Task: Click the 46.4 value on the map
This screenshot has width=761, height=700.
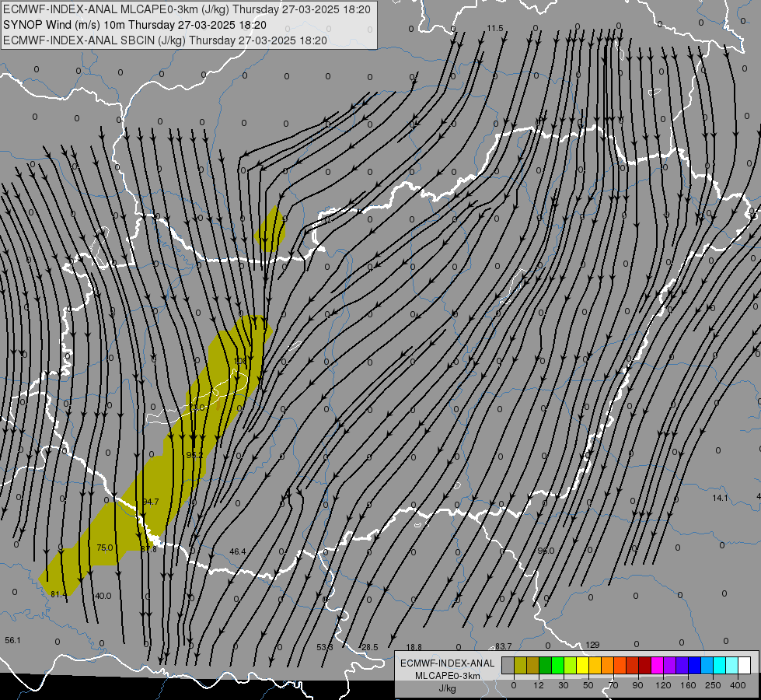Action: [x=237, y=551]
